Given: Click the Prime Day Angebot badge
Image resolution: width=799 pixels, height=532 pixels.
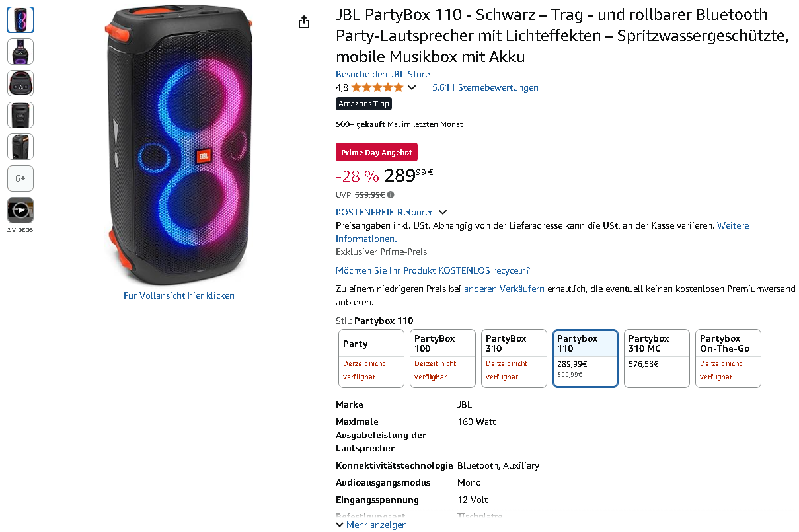Looking at the screenshot, I should tap(377, 153).
